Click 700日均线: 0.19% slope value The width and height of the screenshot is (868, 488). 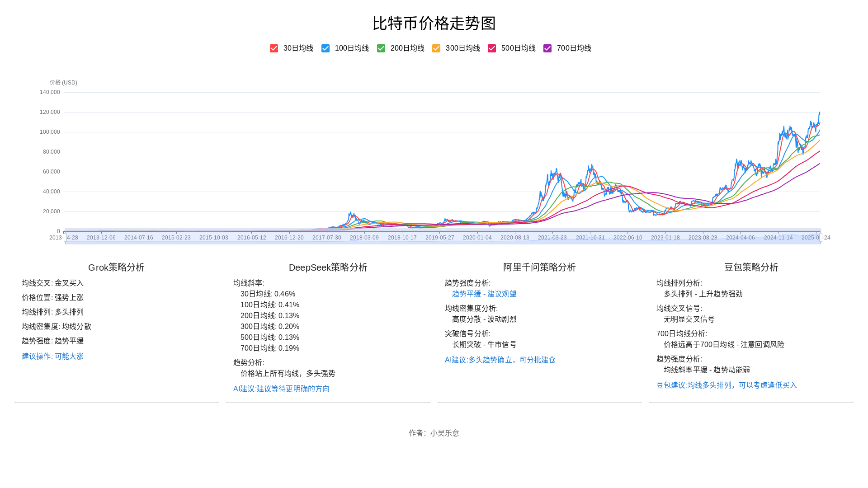click(270, 348)
